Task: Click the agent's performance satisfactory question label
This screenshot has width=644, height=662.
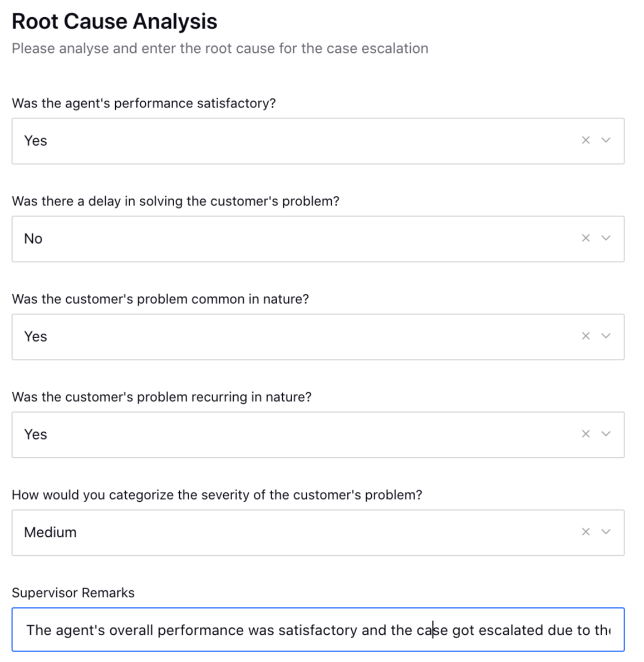Action: coord(144,103)
